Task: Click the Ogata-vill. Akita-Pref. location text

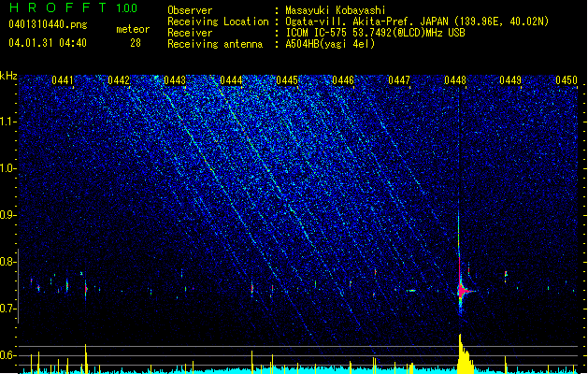Action: pyautogui.click(x=417, y=22)
